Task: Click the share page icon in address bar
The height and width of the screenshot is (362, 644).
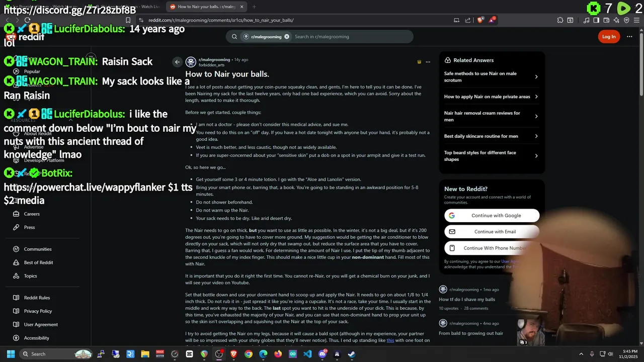Action: click(468, 20)
